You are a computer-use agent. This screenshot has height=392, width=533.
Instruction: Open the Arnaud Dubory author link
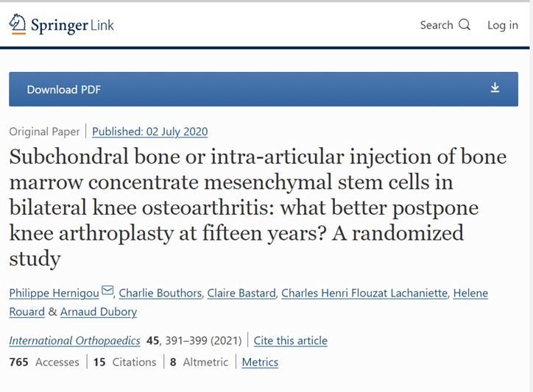coord(99,312)
